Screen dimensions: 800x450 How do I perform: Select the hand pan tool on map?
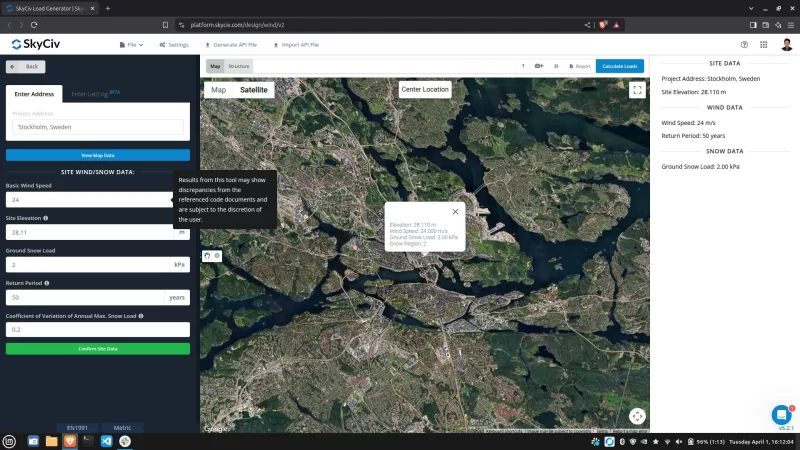click(207, 256)
